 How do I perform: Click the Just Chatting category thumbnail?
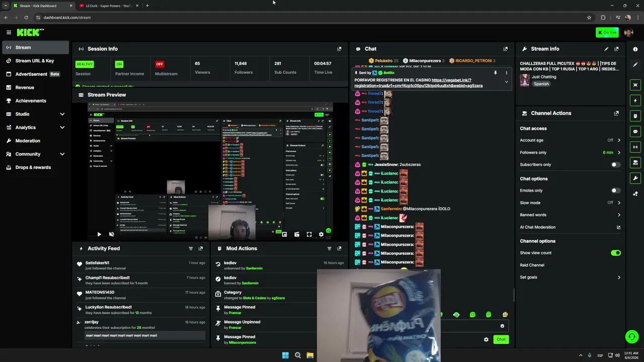coord(525,80)
